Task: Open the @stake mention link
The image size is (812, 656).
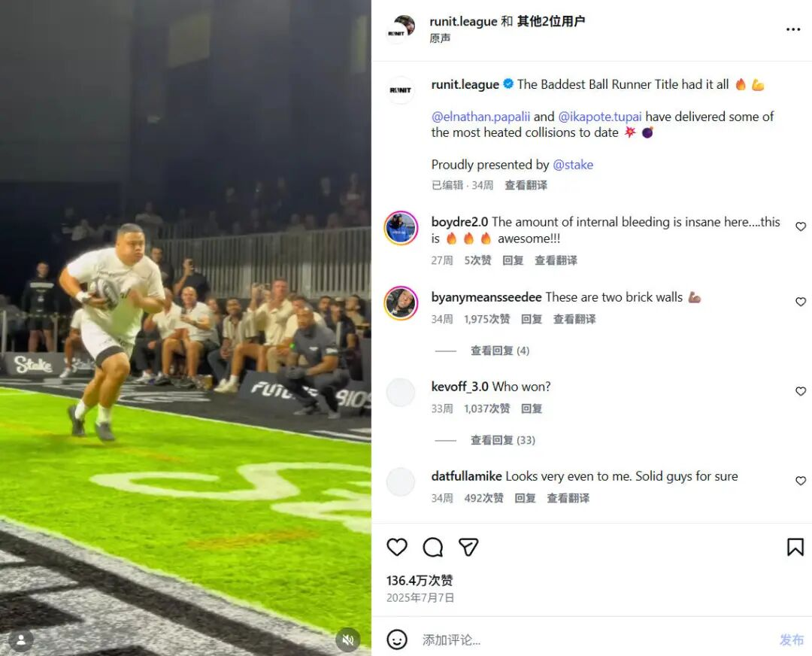Action: (573, 165)
